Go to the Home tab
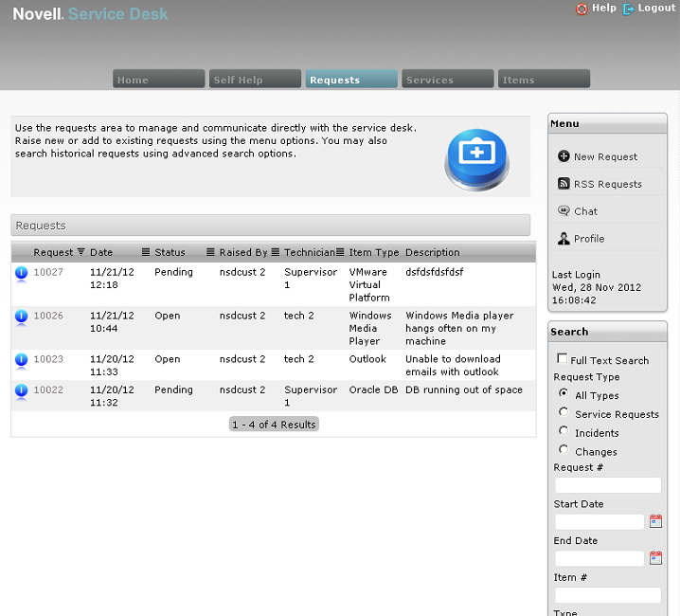Screen dimensions: 680x616 click(159, 79)
